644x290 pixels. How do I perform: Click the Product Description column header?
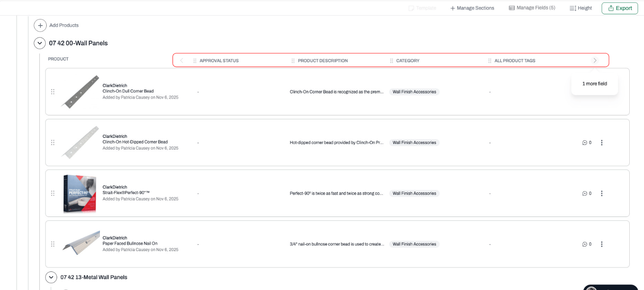(x=323, y=61)
